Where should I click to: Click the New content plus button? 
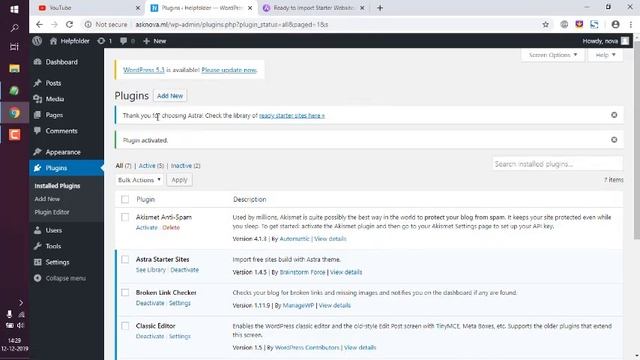(x=155, y=41)
